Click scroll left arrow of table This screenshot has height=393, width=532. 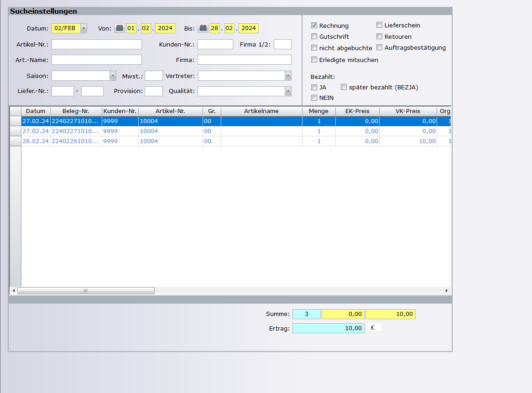pos(14,290)
